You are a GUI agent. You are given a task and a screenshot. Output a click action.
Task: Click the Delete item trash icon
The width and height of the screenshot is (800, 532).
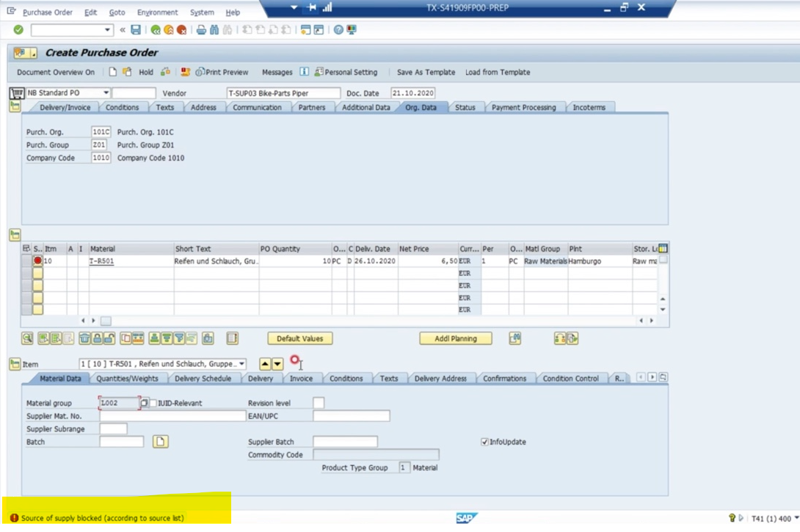[x=84, y=338]
